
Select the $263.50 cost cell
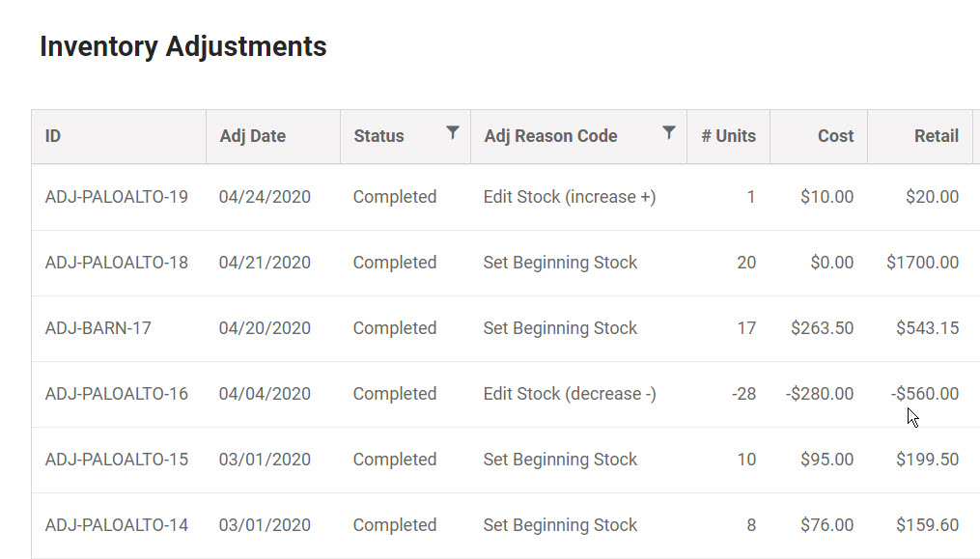click(x=822, y=328)
